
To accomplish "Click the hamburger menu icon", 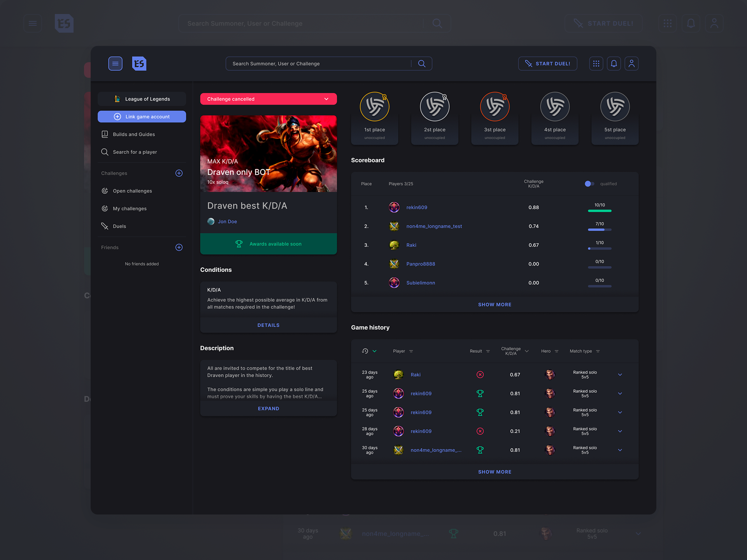I will [115, 63].
